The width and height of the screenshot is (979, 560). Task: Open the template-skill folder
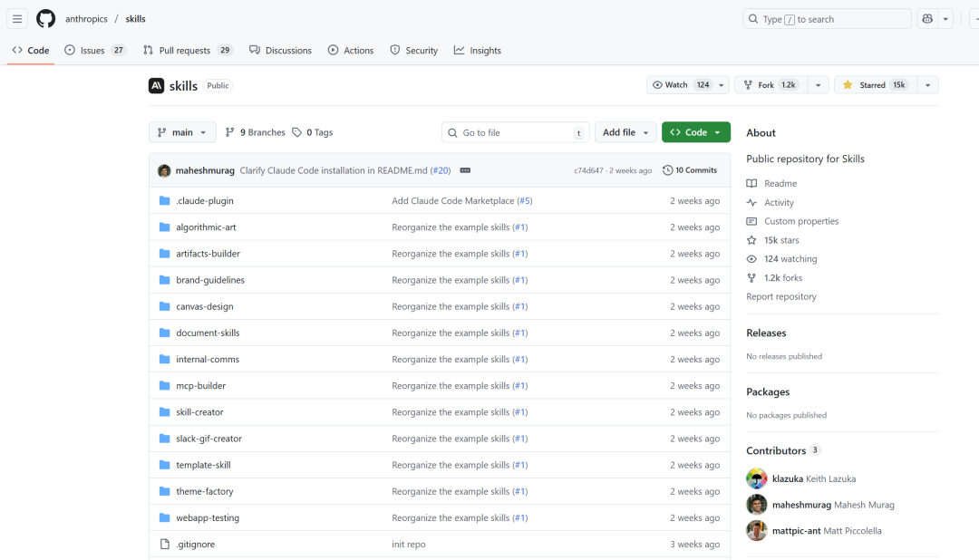click(x=204, y=465)
